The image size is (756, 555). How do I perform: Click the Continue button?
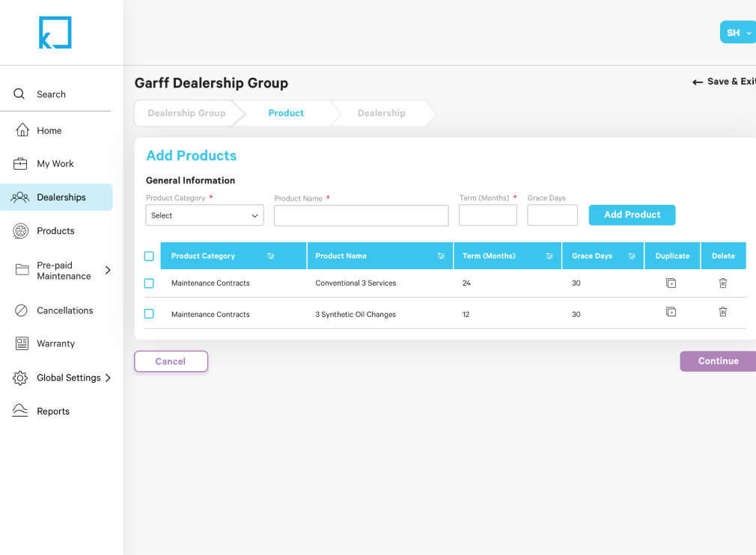718,361
